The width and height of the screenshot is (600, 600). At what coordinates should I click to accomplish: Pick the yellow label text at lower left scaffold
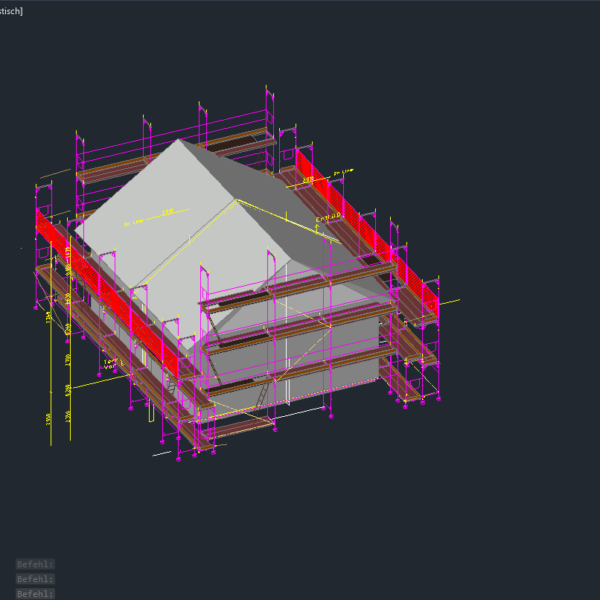[x=111, y=363]
